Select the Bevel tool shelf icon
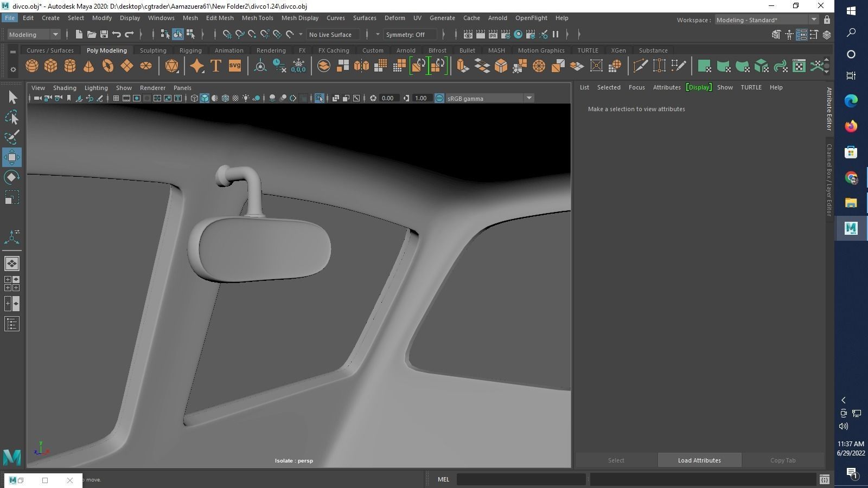Image resolution: width=868 pixels, height=488 pixels. (x=501, y=66)
